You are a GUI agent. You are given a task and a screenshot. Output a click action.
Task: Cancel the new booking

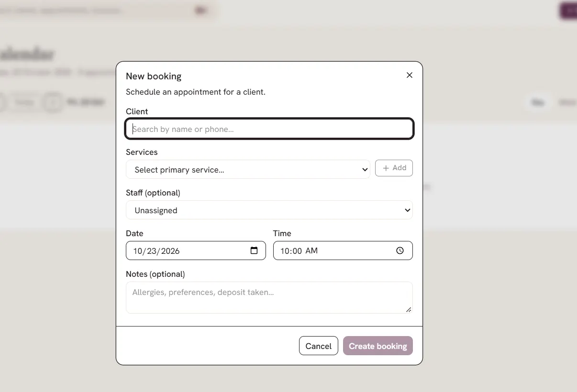click(318, 346)
